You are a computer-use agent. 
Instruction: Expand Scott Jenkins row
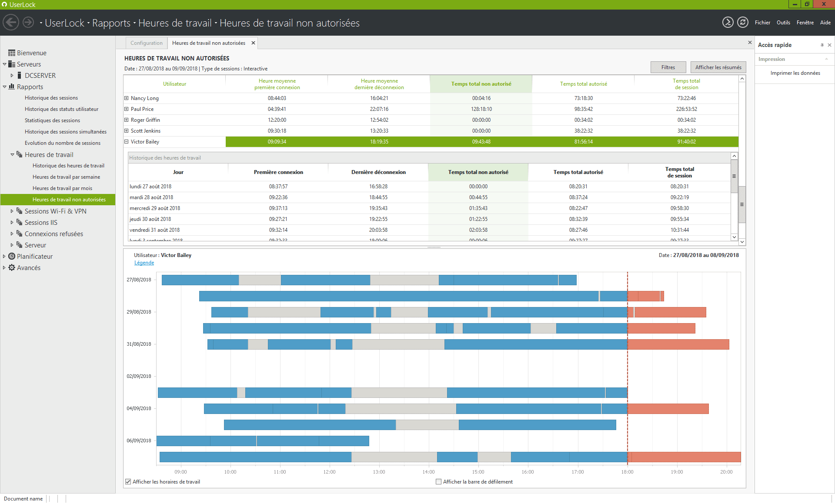tap(127, 131)
